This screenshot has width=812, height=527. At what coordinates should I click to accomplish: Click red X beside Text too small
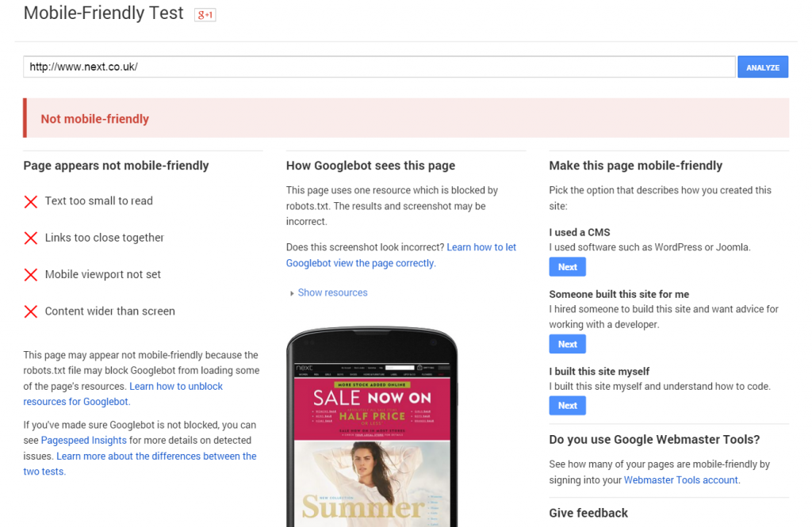pyautogui.click(x=31, y=201)
